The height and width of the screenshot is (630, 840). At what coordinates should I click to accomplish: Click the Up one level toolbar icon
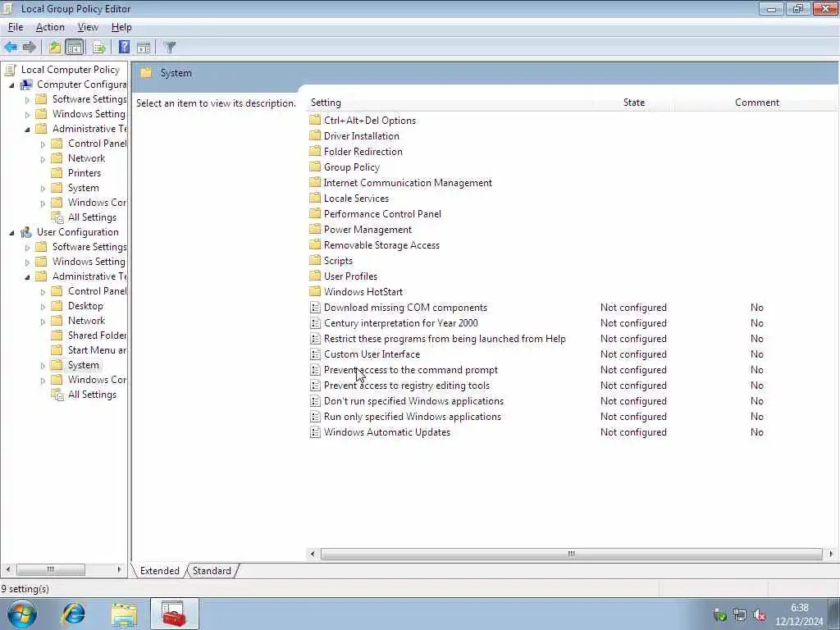pos(55,47)
